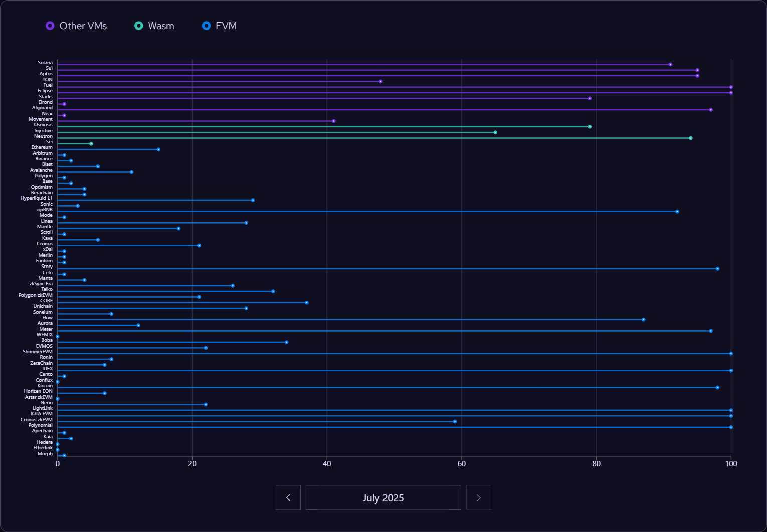Click the Elrond axis label
Viewport: 767px width, 532px height.
click(x=46, y=102)
